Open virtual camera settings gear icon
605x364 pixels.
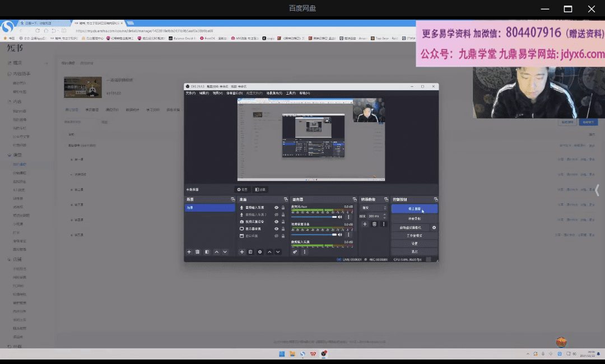[x=434, y=228]
